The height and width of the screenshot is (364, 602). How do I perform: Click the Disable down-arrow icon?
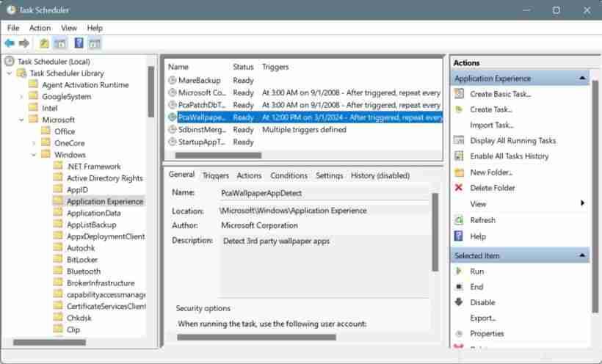click(x=459, y=302)
